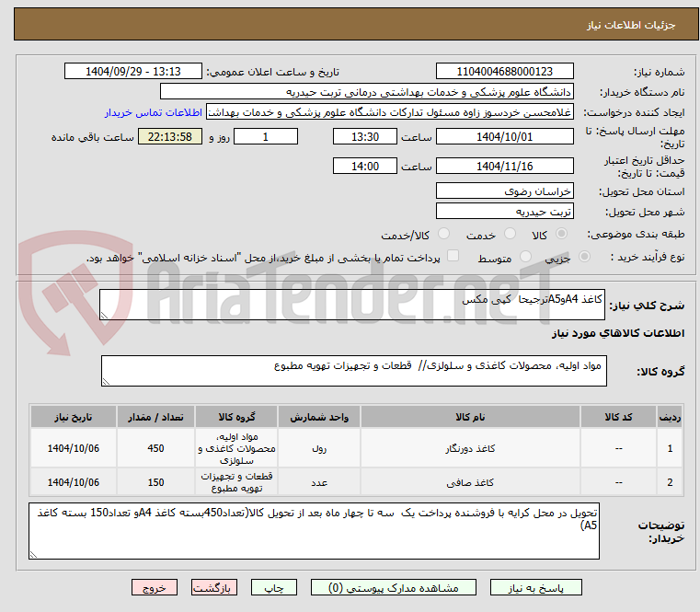Click the delivery city field تربت حیدریه
The image size is (700, 612).
tap(504, 211)
